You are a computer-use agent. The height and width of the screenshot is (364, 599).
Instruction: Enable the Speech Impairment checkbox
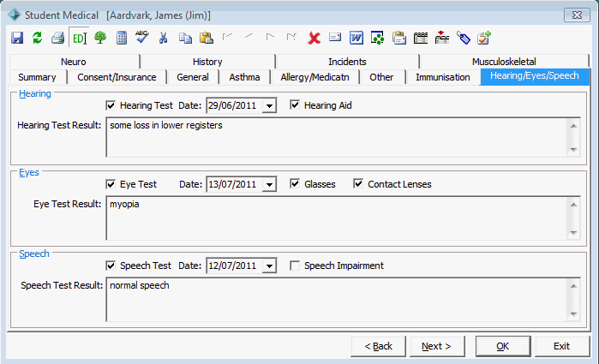[x=295, y=266]
